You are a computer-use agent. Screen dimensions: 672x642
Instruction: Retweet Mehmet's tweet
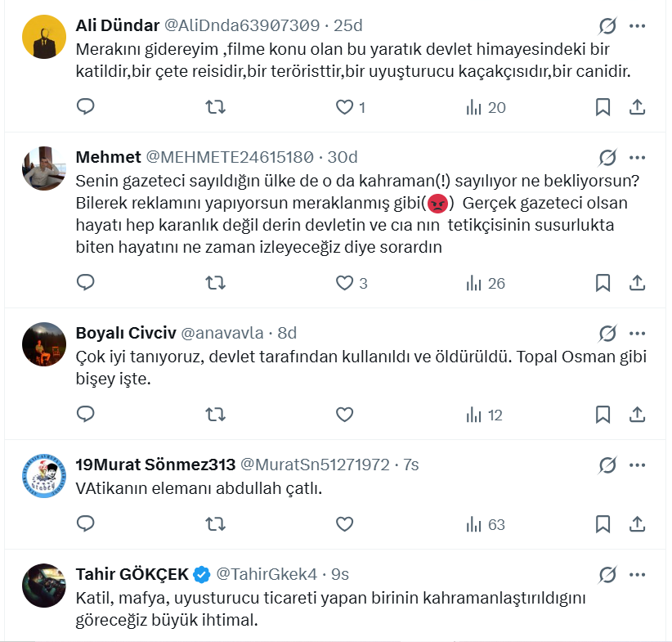215,283
